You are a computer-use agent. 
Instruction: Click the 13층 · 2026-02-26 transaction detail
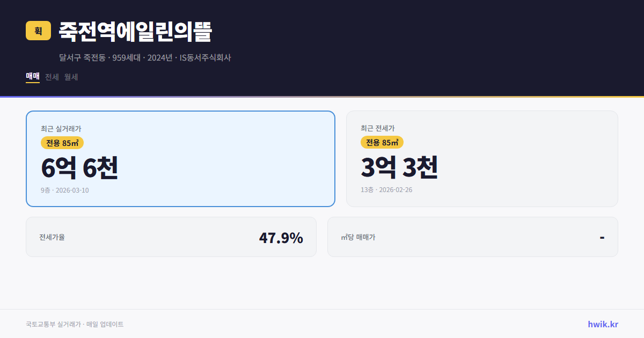click(x=386, y=189)
